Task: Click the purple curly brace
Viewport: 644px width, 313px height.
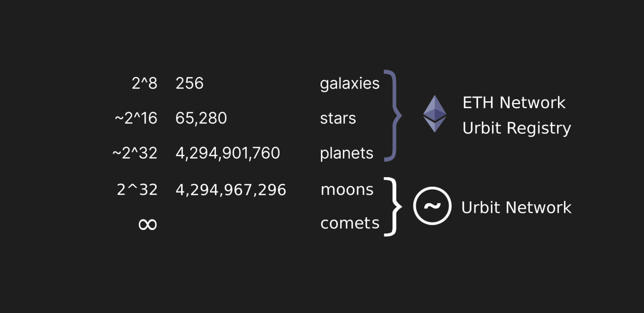Action: pos(393,116)
